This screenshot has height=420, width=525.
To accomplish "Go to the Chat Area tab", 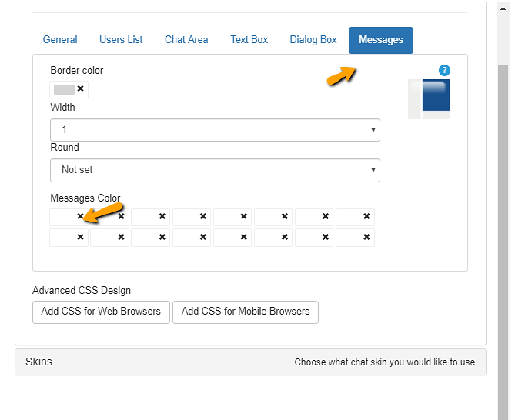I will (186, 40).
